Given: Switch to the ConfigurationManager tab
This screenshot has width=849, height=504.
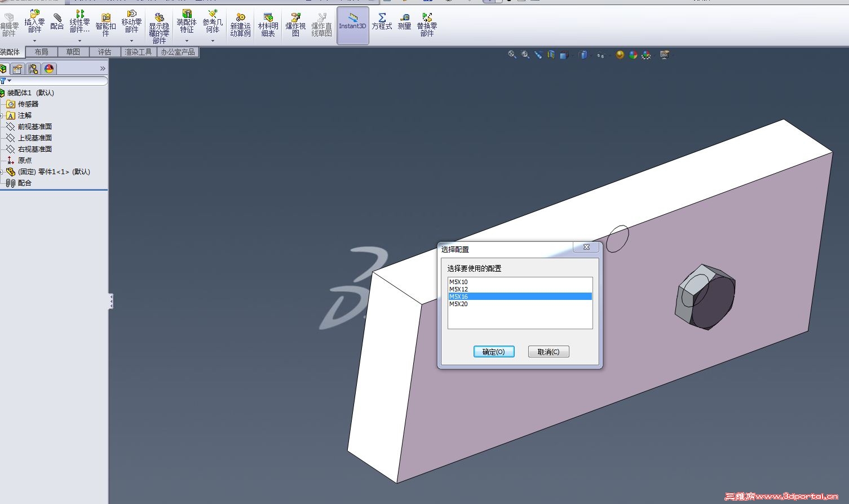Looking at the screenshot, I should (33, 69).
